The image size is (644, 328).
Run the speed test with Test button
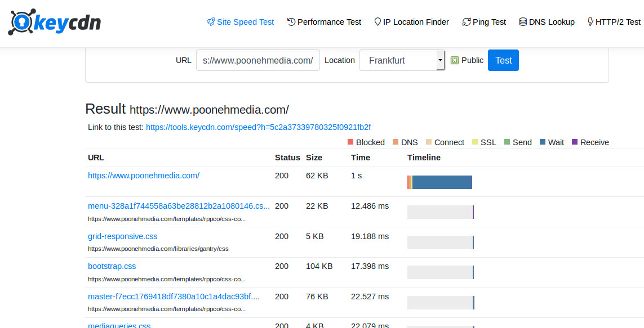click(503, 60)
